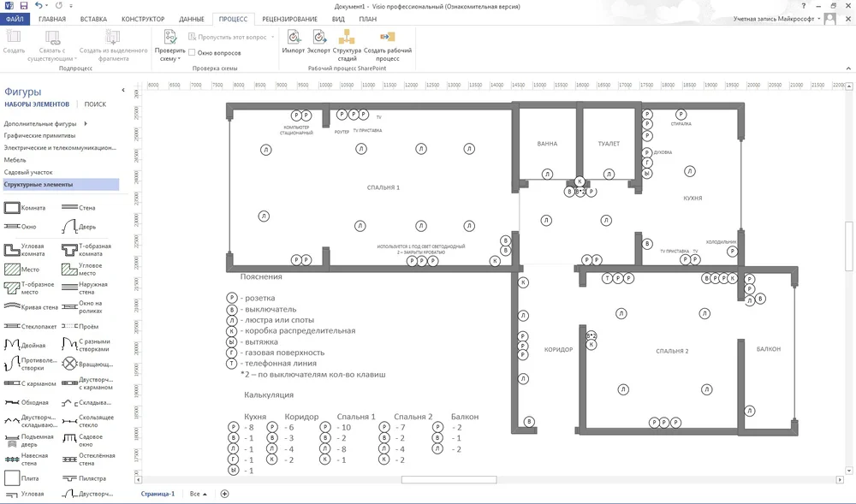Image resolution: width=856 pixels, height=504 pixels.
Task: Switch to the КОНСТРУКТОР ribbon tab
Action: point(143,18)
